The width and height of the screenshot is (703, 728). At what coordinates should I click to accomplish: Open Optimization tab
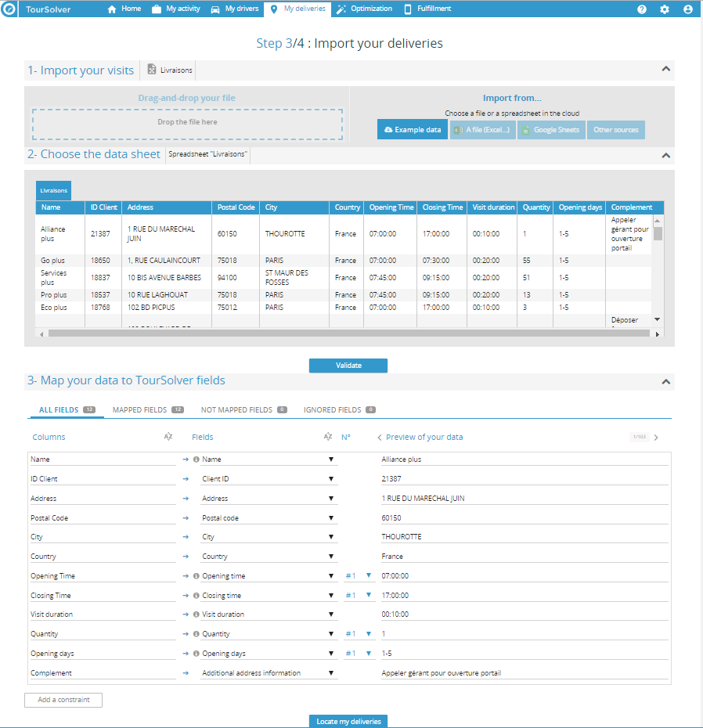pos(365,9)
